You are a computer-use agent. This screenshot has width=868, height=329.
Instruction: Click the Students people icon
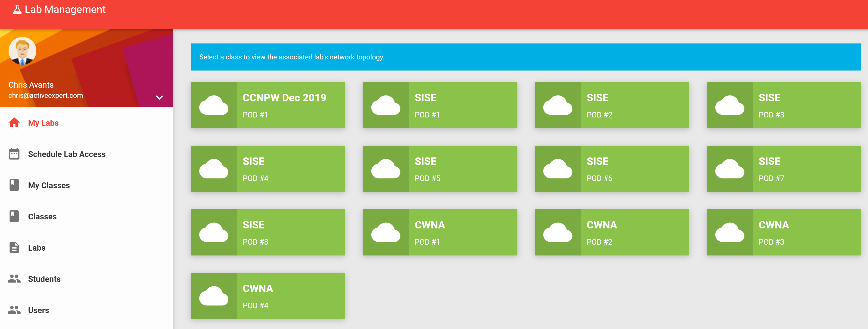pyautogui.click(x=14, y=279)
